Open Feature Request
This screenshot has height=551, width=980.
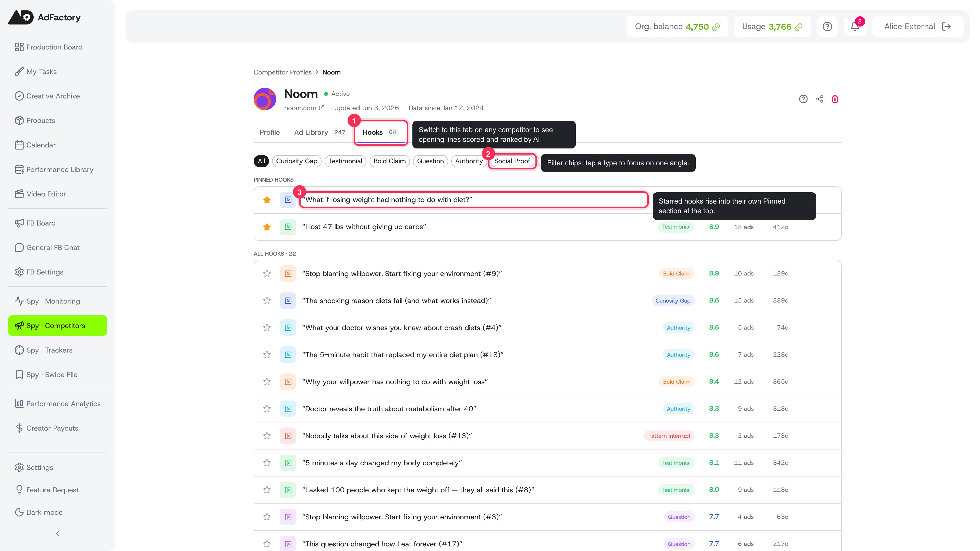(57, 490)
